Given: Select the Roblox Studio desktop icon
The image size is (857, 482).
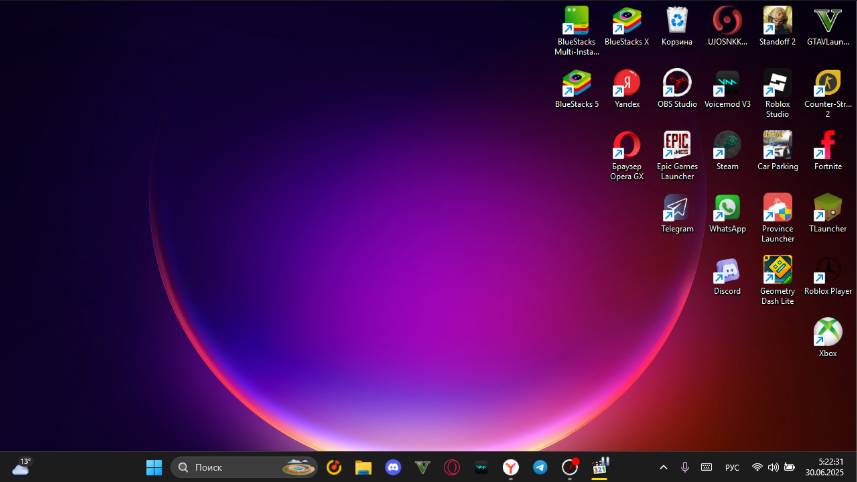Looking at the screenshot, I should point(778,93).
